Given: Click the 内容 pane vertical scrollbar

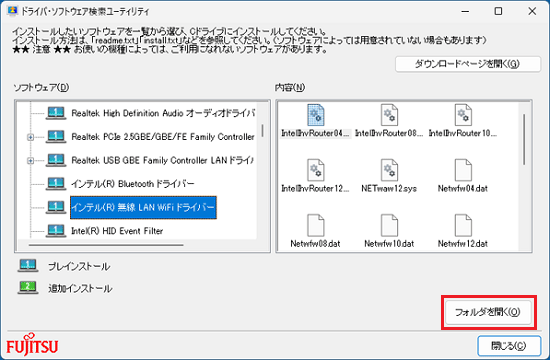Looking at the screenshot, I should pyautogui.click(x=524, y=139).
